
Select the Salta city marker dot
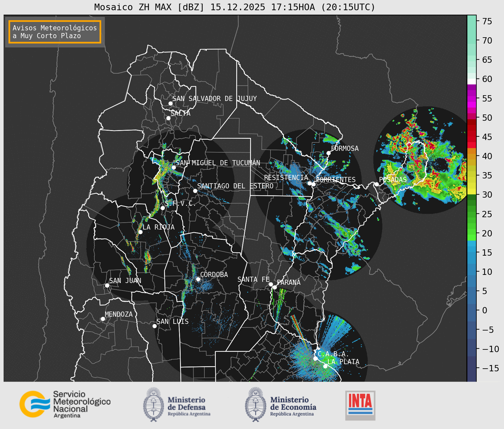click(169, 118)
